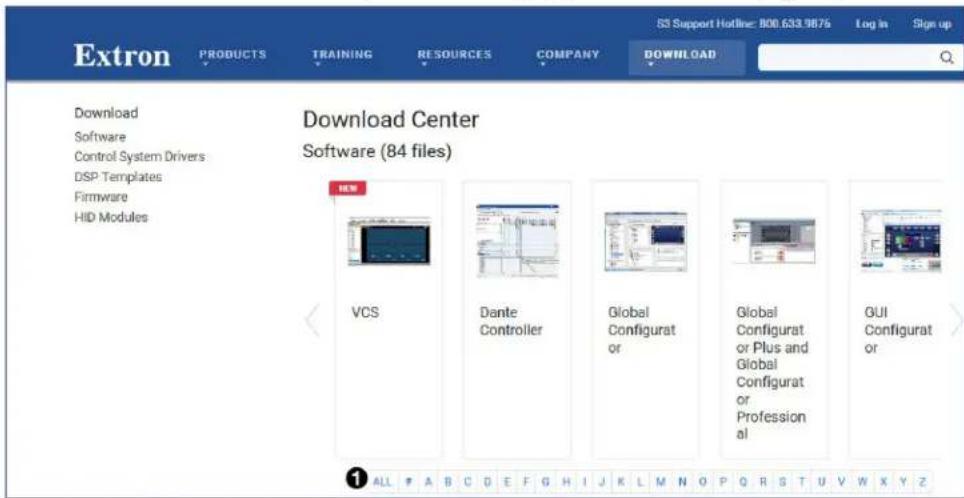Filter software by letter T
Screen dimensions: 964x498
tap(802, 481)
